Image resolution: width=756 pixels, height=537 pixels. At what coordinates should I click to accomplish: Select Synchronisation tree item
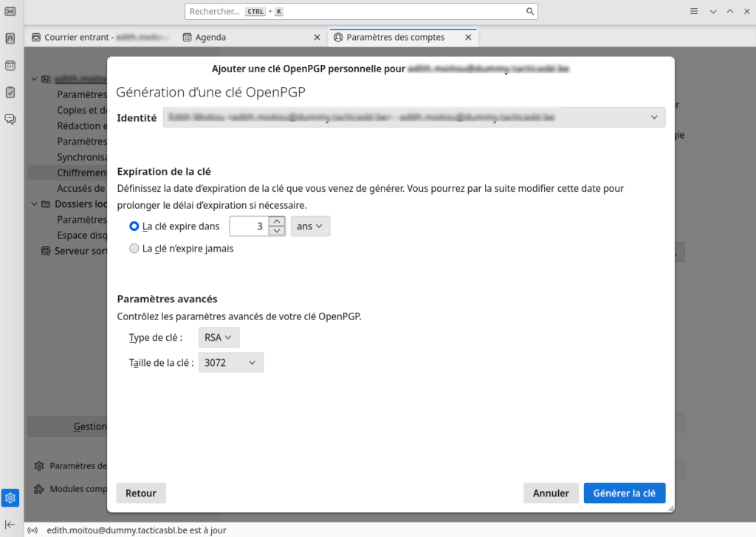pos(82,158)
